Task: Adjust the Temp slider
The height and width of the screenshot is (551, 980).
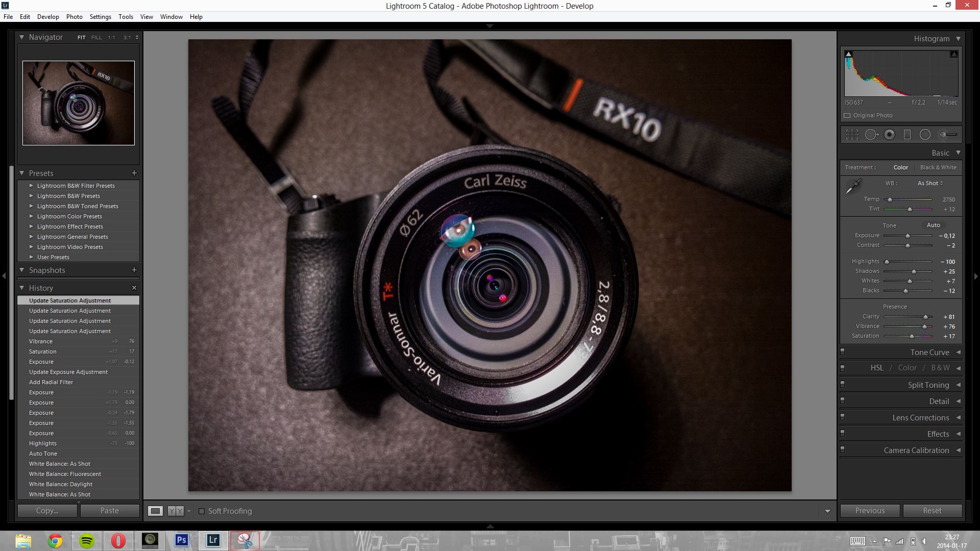Action: click(908, 199)
